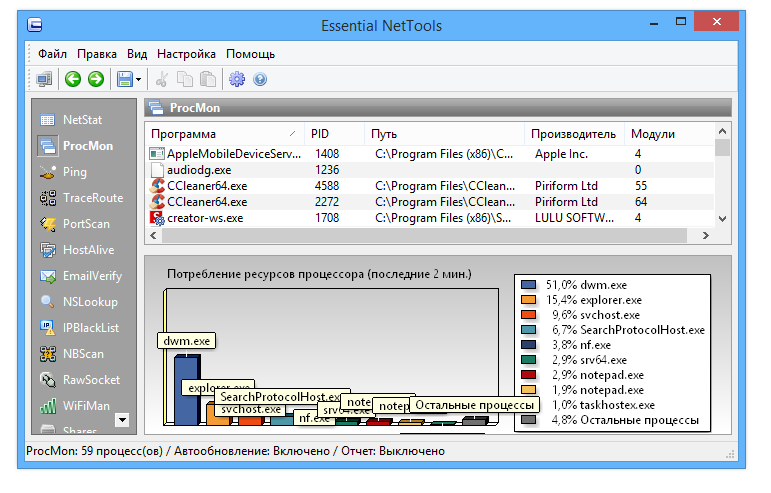The width and height of the screenshot is (771, 493).
Task: Open the PortScan tool
Action: pyautogui.click(x=75, y=224)
